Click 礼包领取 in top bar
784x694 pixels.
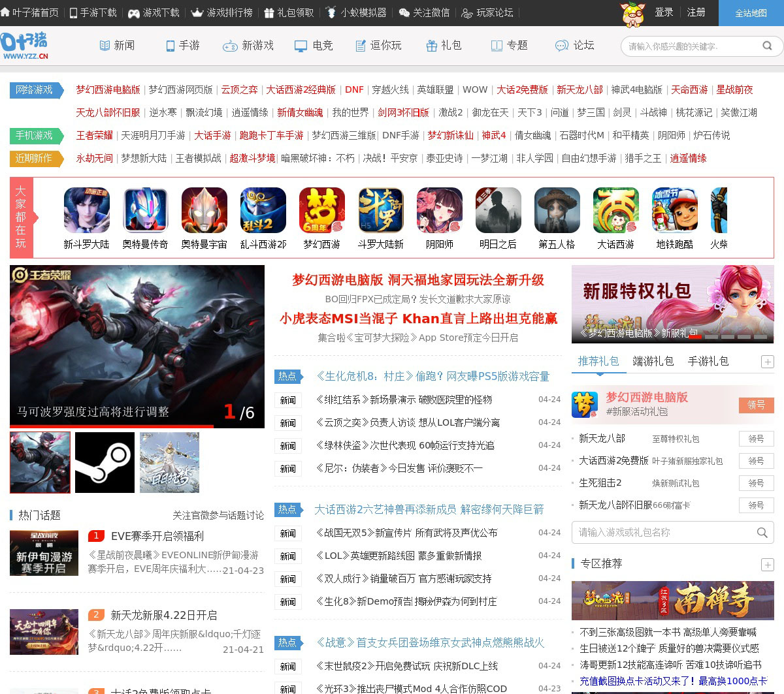[289, 12]
